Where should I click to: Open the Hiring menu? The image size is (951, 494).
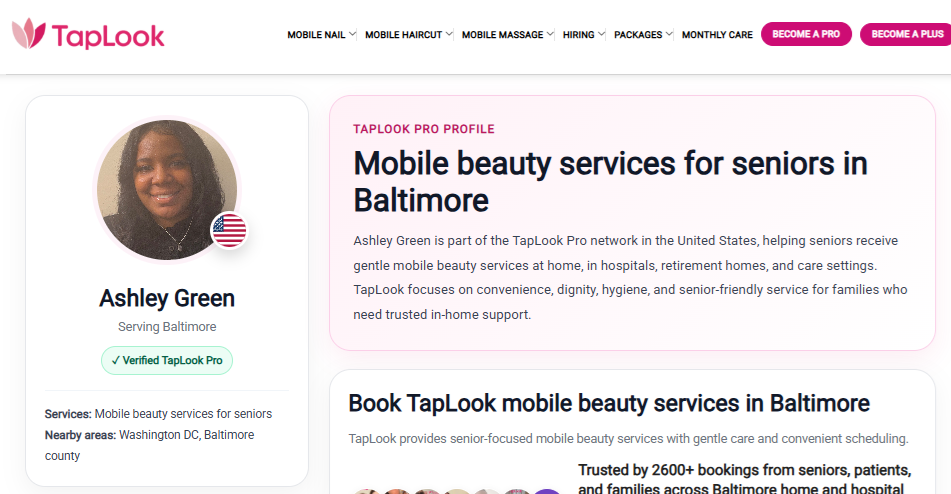tap(578, 35)
